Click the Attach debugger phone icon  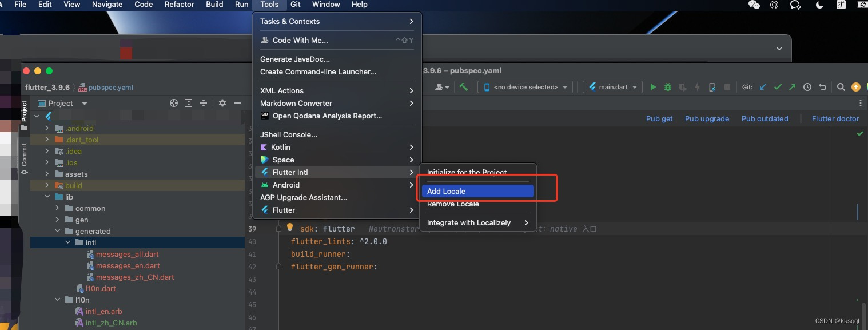(712, 87)
